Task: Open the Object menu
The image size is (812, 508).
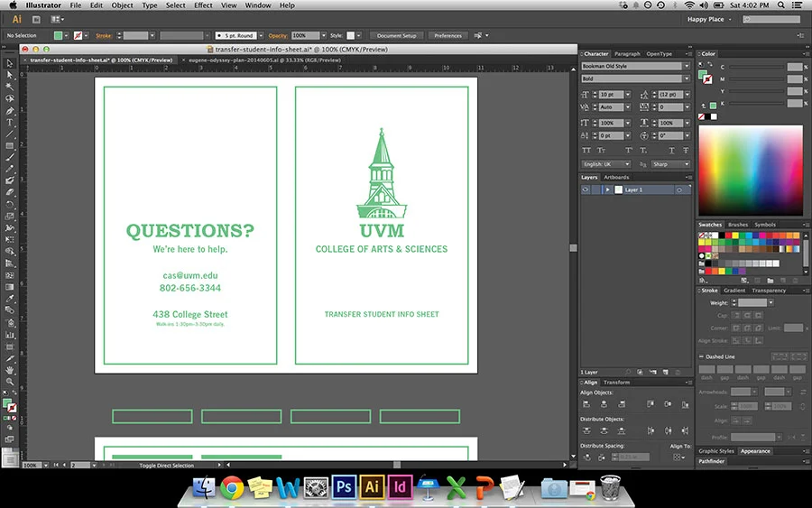Action: 122,5
